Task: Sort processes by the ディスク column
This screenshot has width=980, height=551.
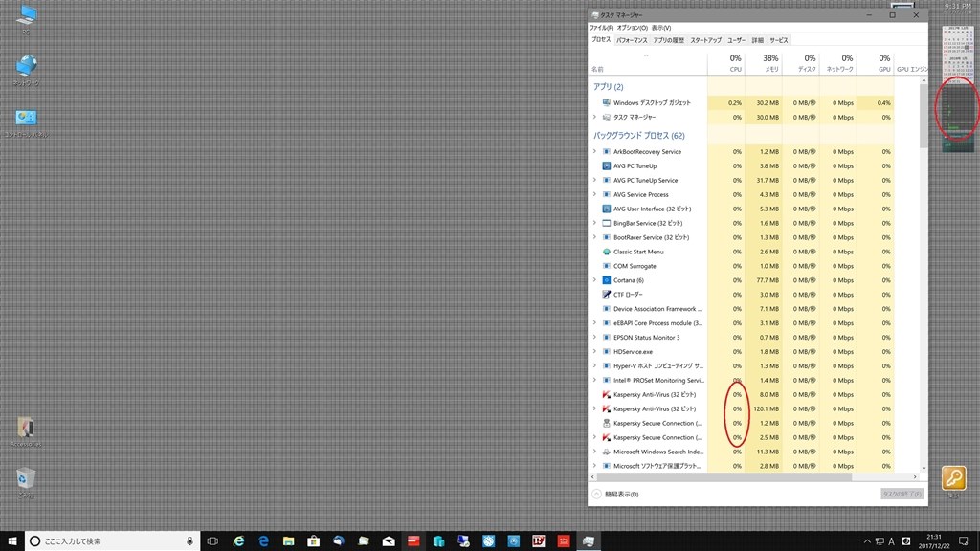Action: point(801,63)
